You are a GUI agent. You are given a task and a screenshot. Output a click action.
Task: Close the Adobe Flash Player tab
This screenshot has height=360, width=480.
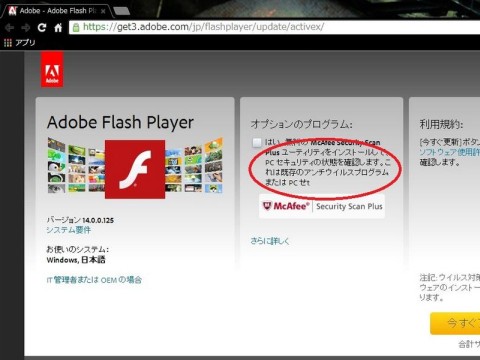[103, 11]
